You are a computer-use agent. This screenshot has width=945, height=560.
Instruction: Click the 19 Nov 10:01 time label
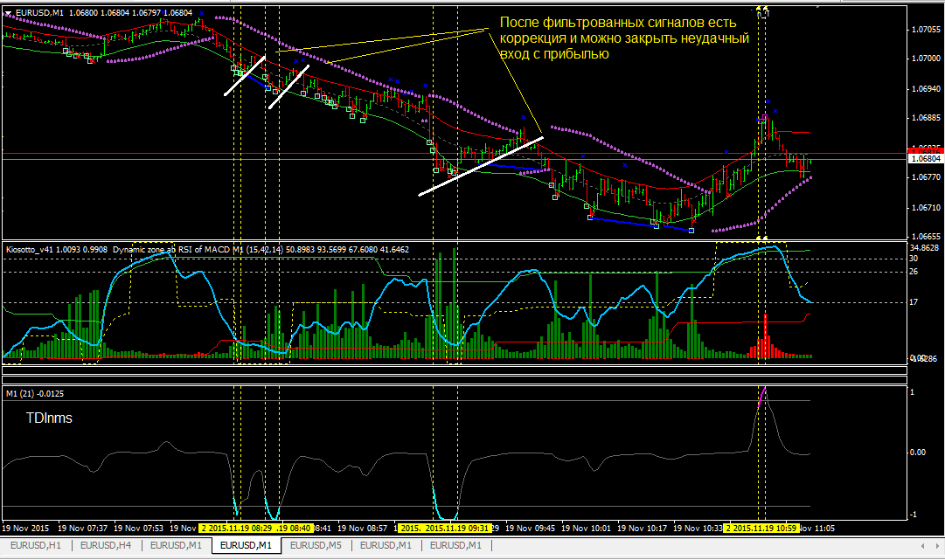tap(586, 528)
